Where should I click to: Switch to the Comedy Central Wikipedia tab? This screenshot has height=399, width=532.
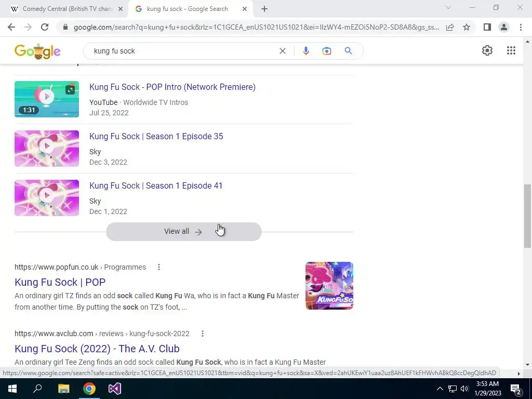(67, 9)
